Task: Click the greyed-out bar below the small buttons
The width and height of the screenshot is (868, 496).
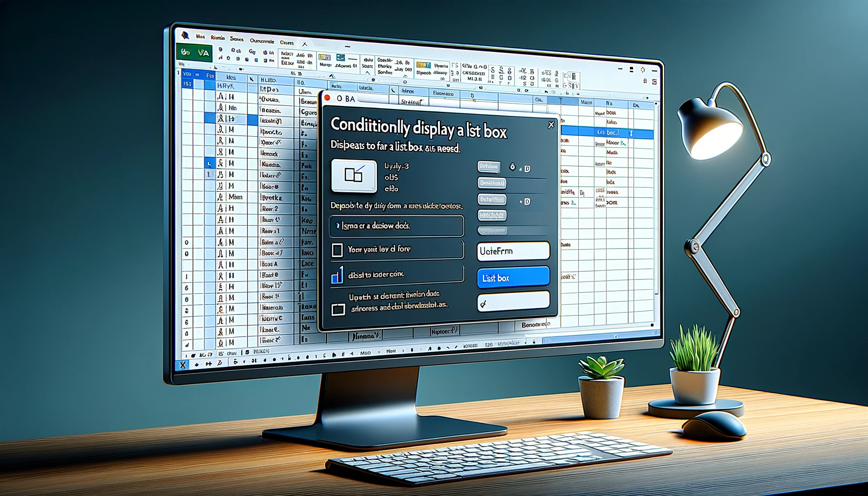Action: tap(492, 231)
